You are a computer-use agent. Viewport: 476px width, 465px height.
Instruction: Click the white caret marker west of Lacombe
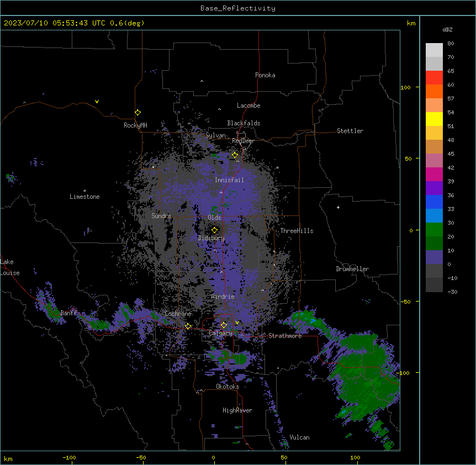point(219,109)
